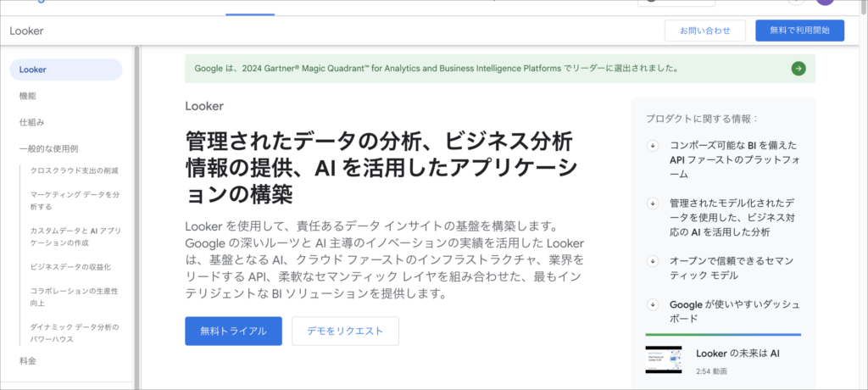Screen dimensions: 868x390
Task: Open the purple account avatar at top right
Action: pos(825,3)
